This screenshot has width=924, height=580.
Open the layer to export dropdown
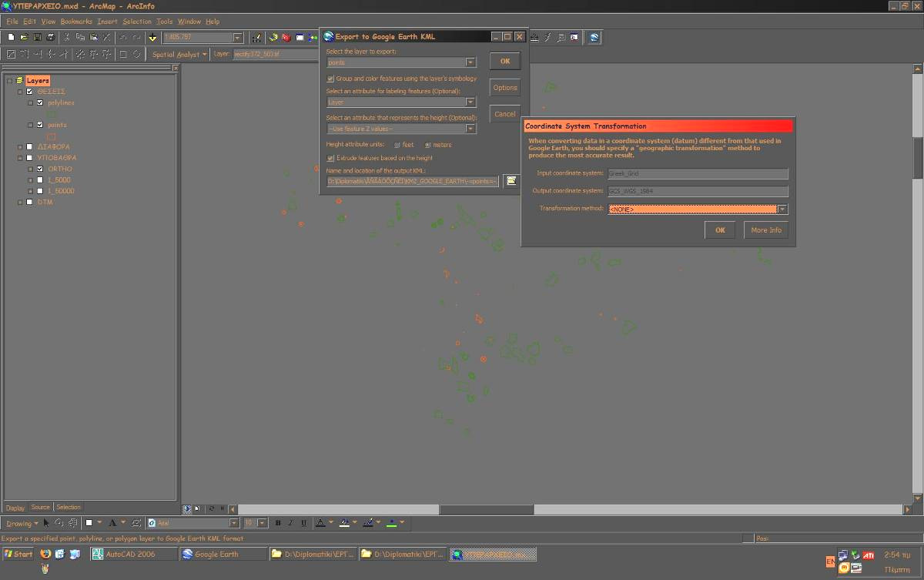(470, 62)
